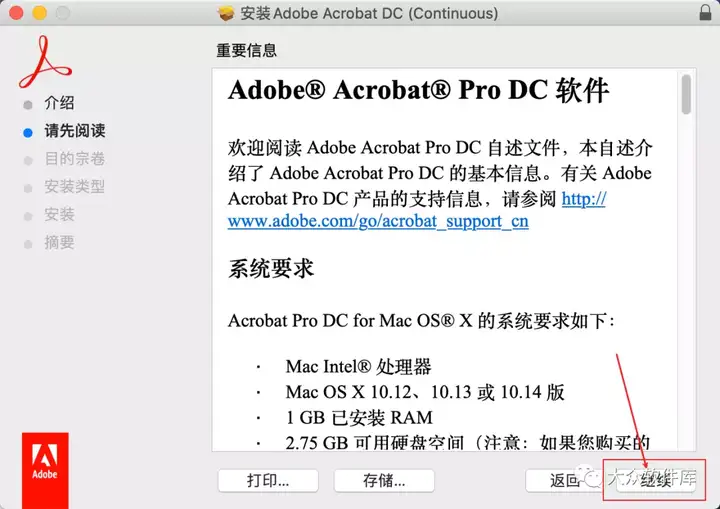This screenshot has height=509, width=720.
Task: Click the blue bullet beside 请先阅读
Action: [x=28, y=133]
